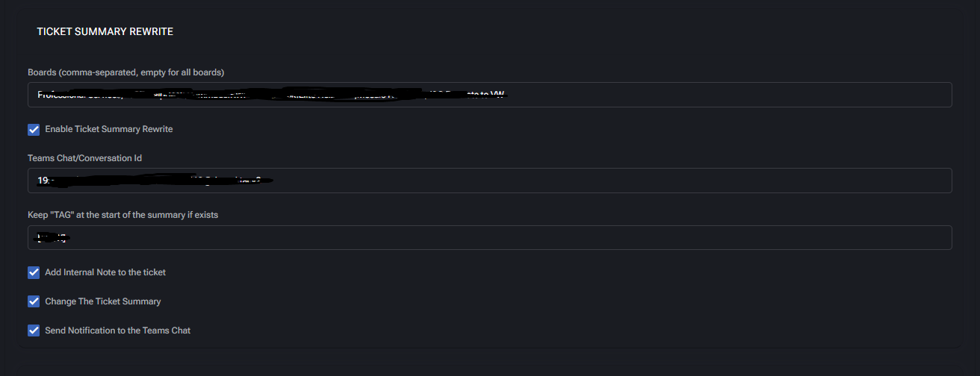Click the Boards comma-separated input field

tap(672, 95)
